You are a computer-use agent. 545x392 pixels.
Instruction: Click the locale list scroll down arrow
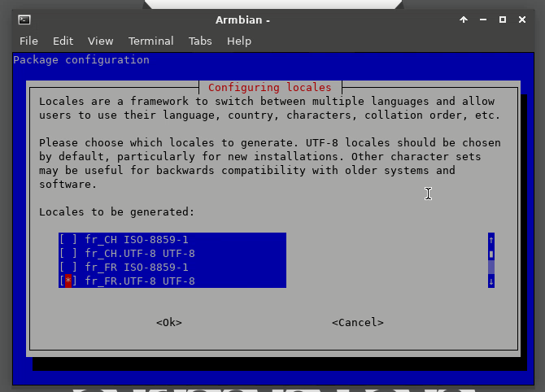[491, 281]
